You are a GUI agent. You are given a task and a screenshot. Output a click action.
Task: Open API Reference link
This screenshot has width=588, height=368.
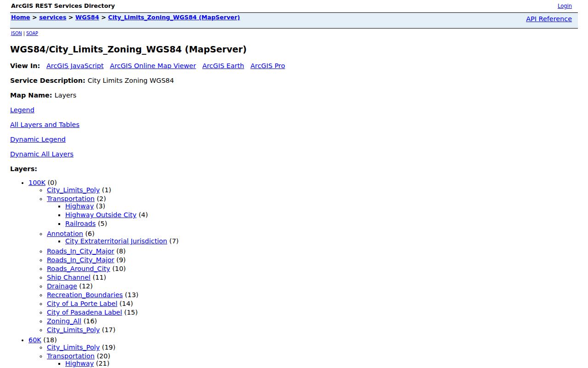(x=549, y=19)
